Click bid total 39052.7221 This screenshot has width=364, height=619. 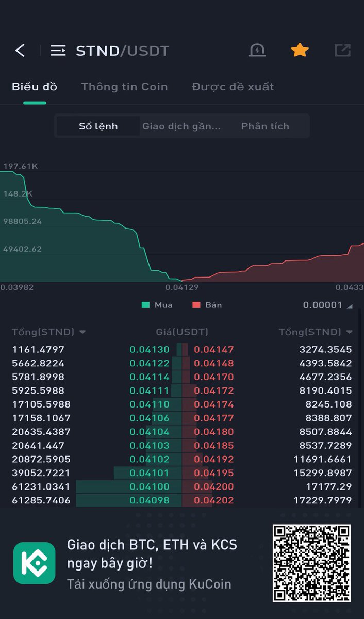(41, 473)
